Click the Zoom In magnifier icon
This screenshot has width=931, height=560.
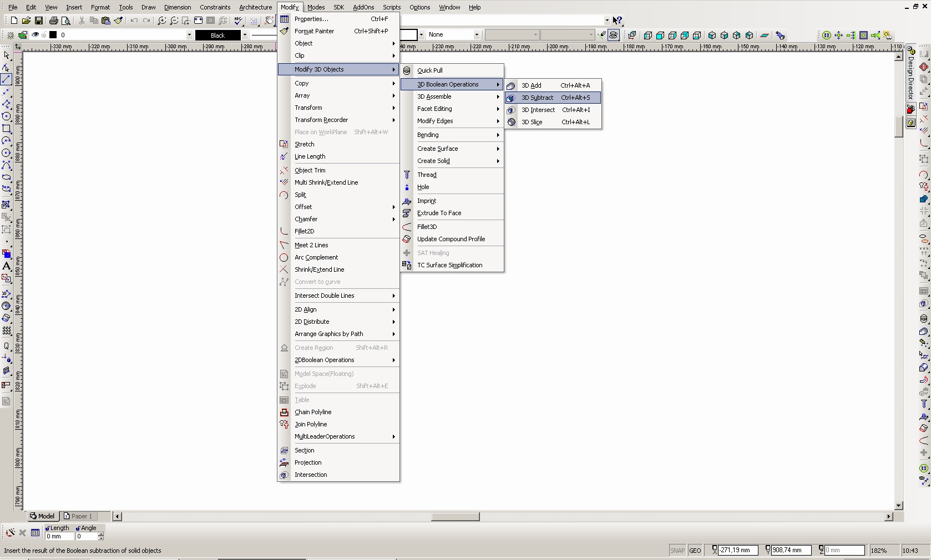(161, 21)
